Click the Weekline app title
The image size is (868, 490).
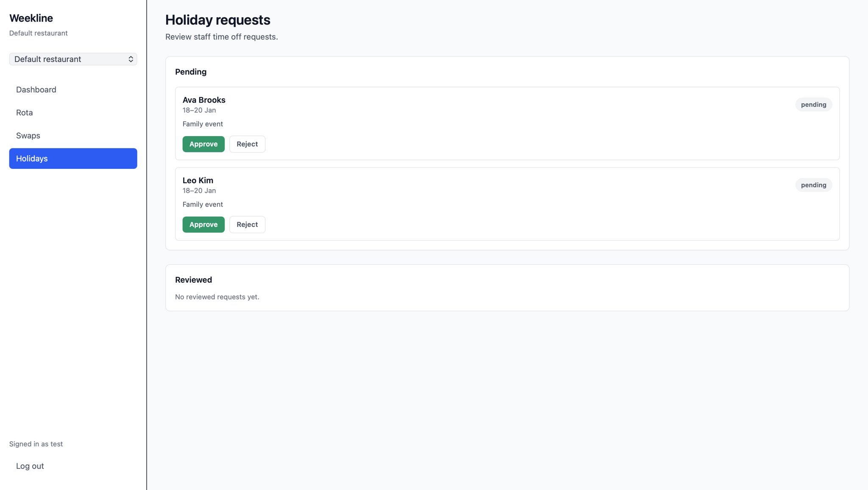pyautogui.click(x=31, y=18)
